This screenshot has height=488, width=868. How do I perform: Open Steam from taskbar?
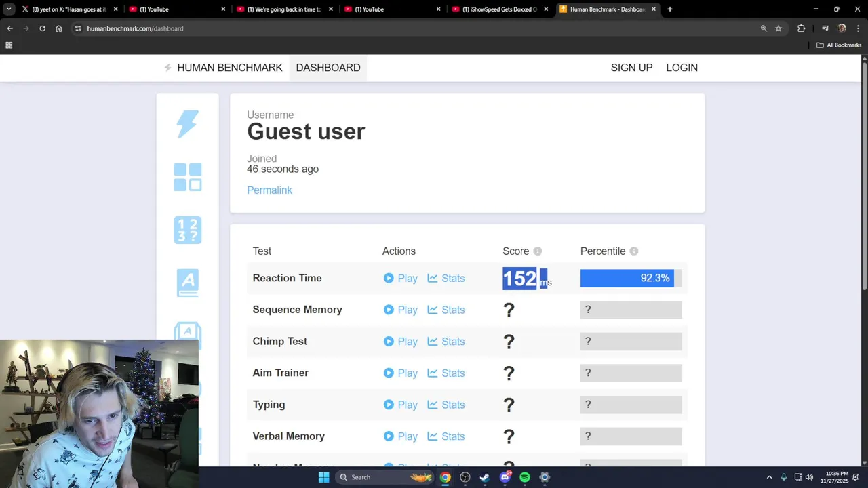click(x=485, y=477)
